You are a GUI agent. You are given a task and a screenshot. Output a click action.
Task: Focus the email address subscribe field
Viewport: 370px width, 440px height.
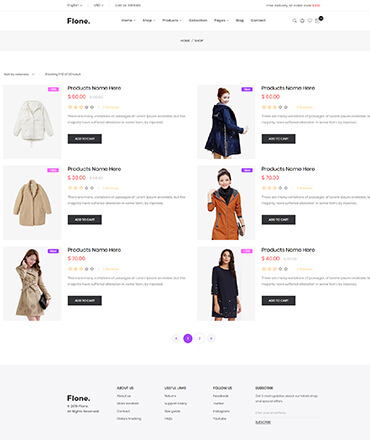[x=287, y=413]
